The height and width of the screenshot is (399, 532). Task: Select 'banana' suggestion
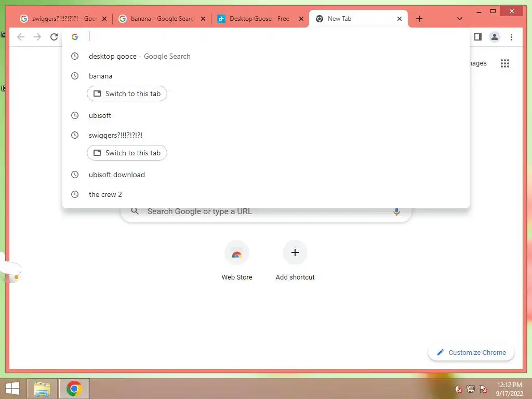[266, 76]
